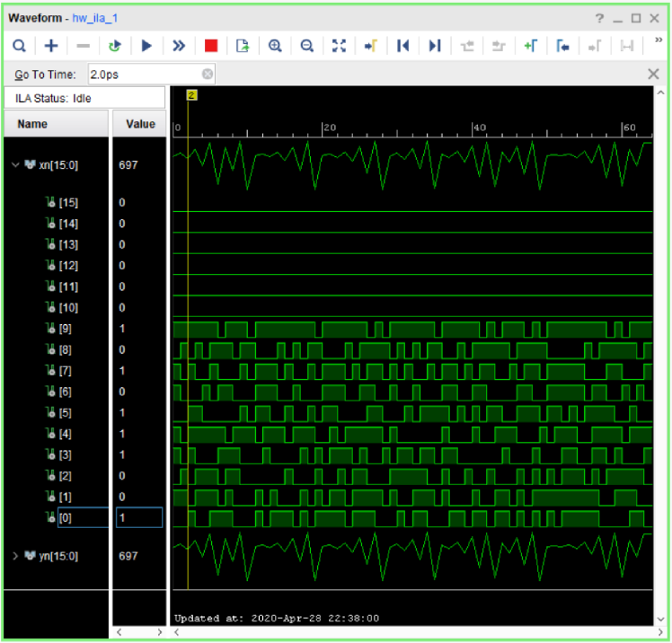Viewport: 672px width, 643px height.
Task: Select signal xn bit [14]
Action: 68,224
